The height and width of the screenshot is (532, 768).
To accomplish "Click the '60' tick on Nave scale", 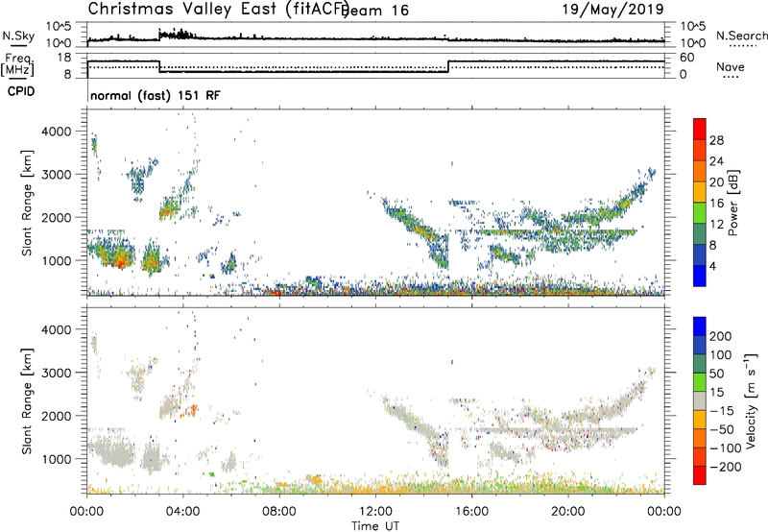I will pos(687,58).
